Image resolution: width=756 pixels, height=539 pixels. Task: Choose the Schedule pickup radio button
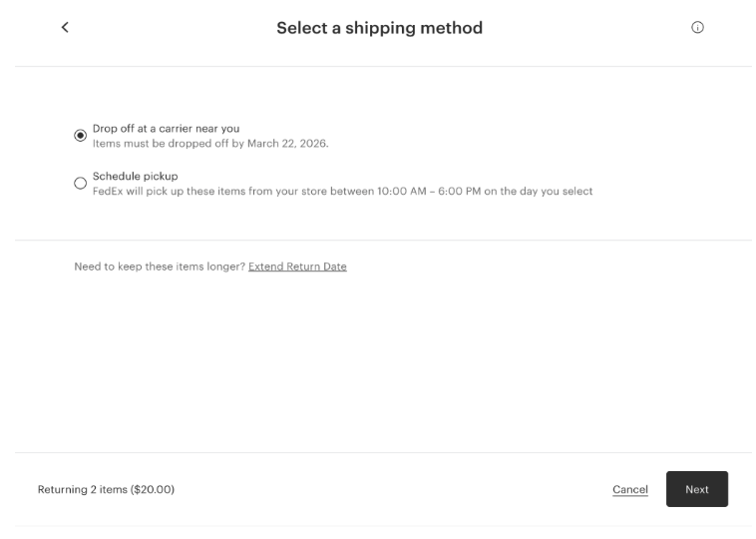pos(81,183)
